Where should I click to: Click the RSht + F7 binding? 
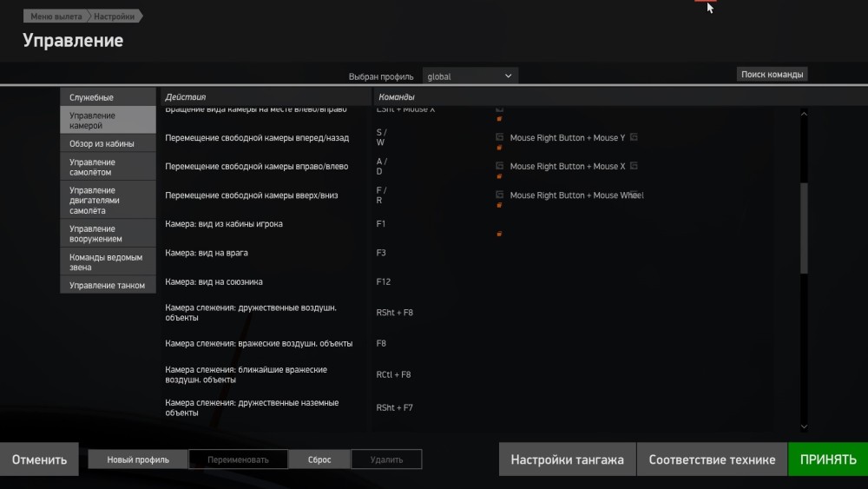point(394,407)
